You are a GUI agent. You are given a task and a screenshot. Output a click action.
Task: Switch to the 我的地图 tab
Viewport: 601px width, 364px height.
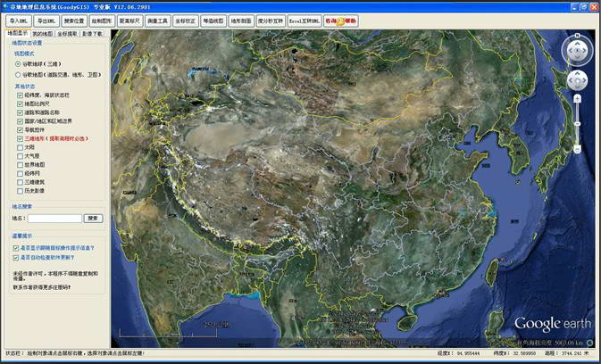pos(42,33)
